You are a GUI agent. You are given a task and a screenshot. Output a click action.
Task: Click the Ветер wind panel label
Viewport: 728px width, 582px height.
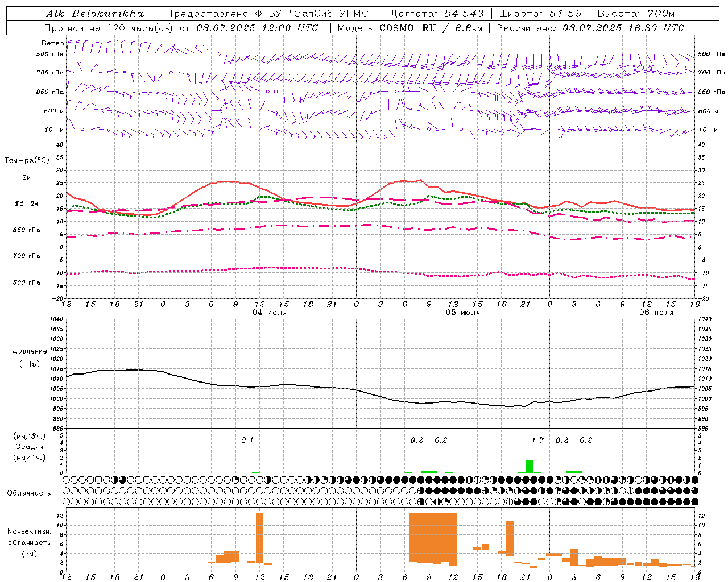(x=52, y=43)
